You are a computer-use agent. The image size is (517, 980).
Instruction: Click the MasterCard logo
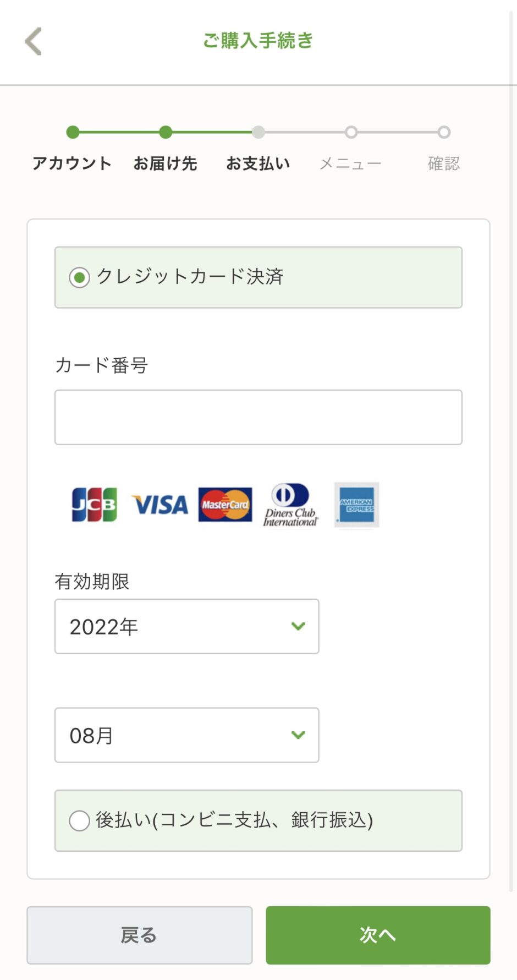(226, 505)
